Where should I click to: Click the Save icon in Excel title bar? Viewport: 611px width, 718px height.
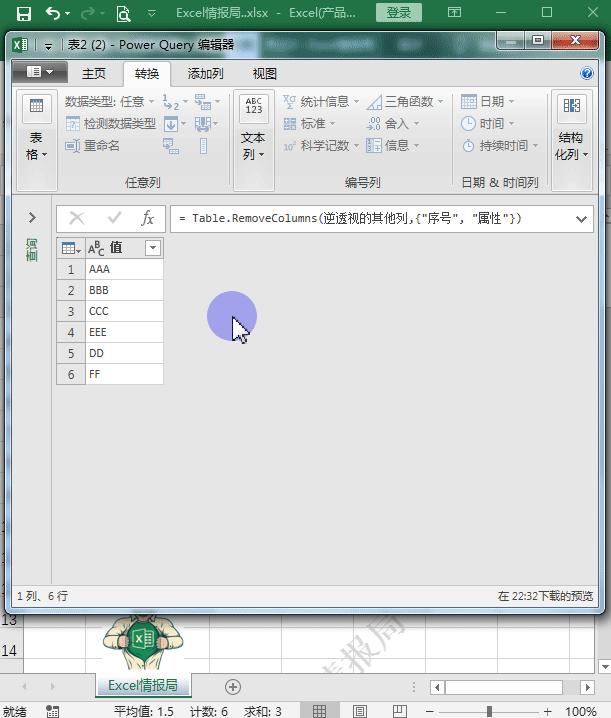coord(24,13)
